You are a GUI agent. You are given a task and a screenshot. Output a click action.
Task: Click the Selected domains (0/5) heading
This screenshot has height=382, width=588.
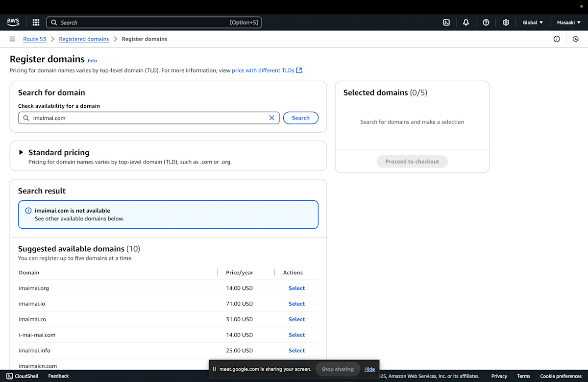[385, 93]
